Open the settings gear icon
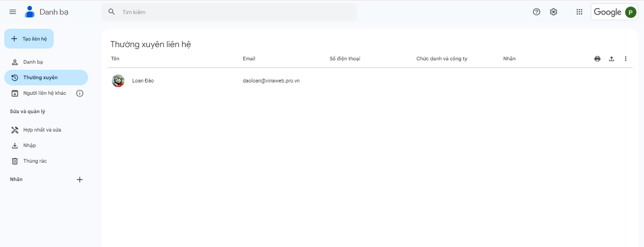 coord(553,12)
